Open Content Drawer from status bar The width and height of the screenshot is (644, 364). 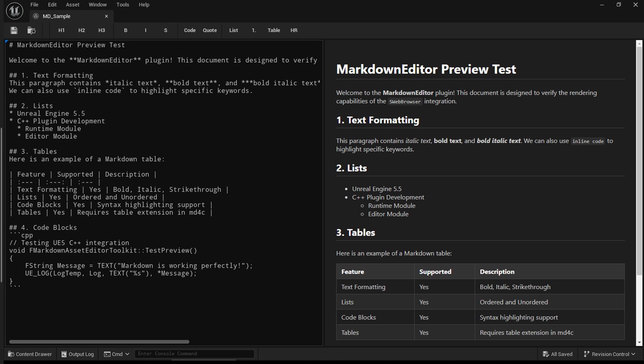(30, 354)
